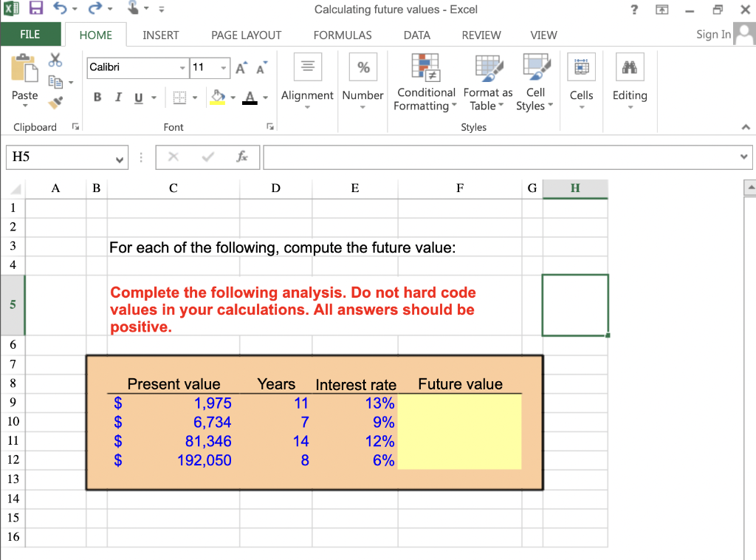Click the Sign In link
The height and width of the screenshot is (560, 756).
(x=712, y=34)
